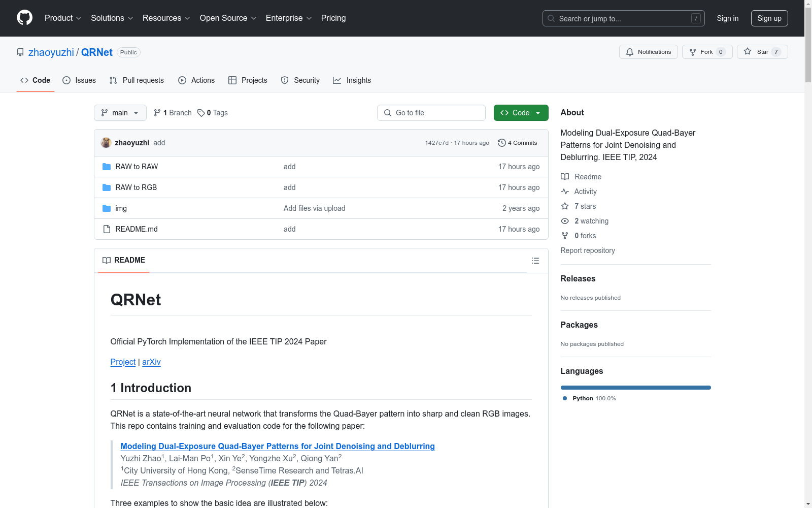Click the page vertical scrollbar thumb
Viewport: 812px width, 508px height.
[808, 46]
